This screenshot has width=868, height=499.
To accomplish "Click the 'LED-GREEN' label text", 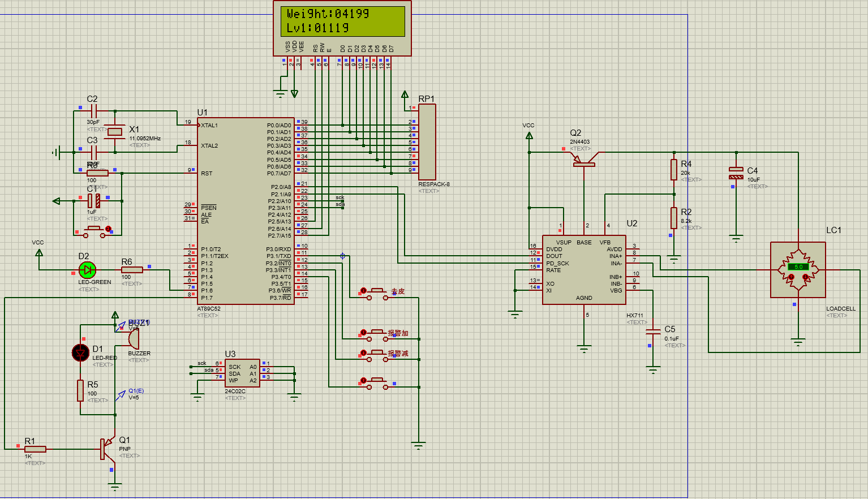I will click(x=94, y=282).
